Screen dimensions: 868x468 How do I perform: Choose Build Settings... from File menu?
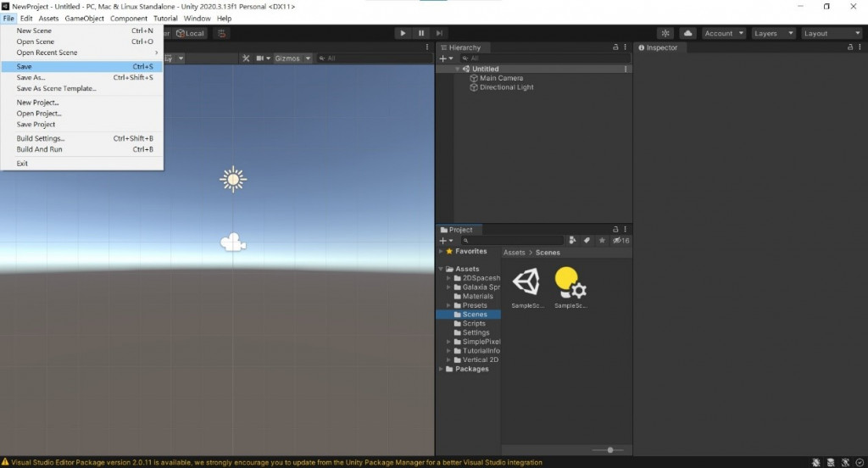[x=82, y=138]
